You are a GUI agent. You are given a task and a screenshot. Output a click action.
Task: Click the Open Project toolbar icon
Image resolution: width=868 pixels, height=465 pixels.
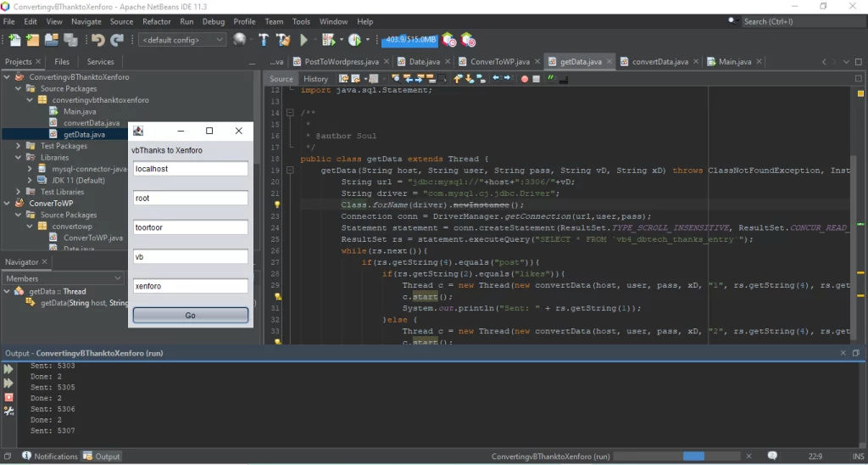pos(52,40)
